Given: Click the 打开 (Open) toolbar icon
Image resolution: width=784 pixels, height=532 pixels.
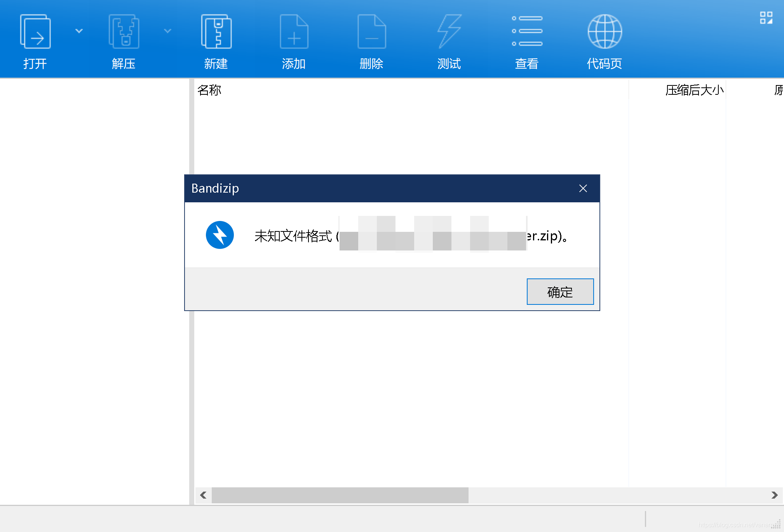Looking at the screenshot, I should [x=35, y=32].
